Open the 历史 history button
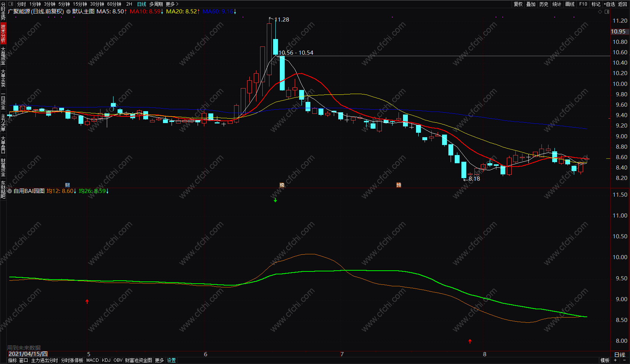Viewport: 630px width, 364px height. 544,4
